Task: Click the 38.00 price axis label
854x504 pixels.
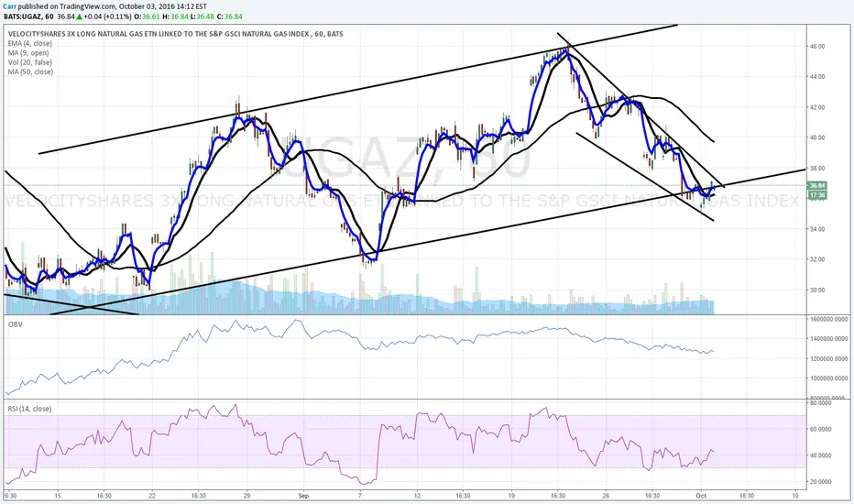Action: (817, 169)
